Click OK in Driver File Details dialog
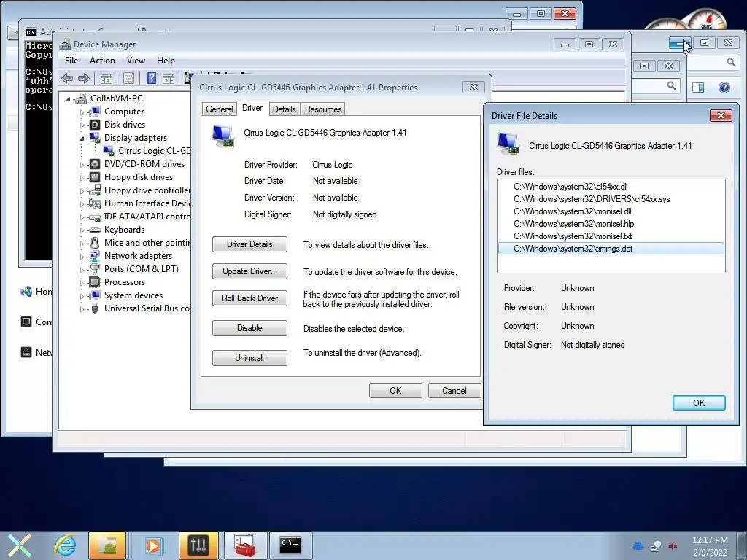The width and height of the screenshot is (747, 560). click(699, 402)
